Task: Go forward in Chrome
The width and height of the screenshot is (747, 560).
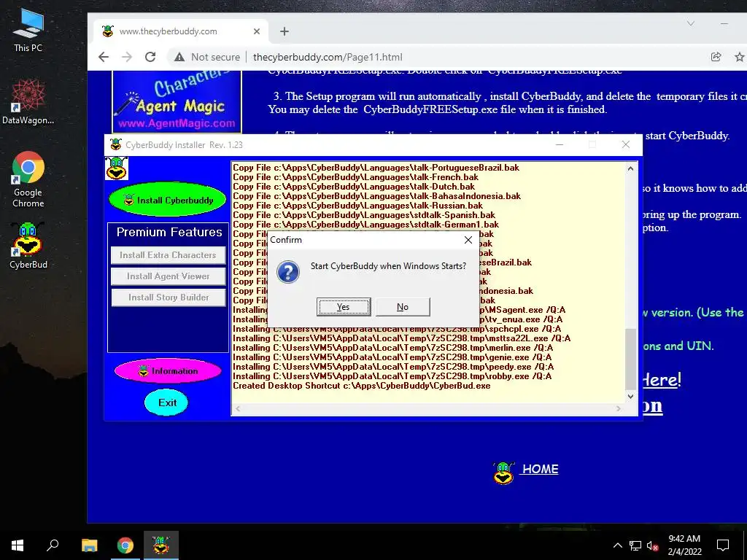Action: (x=127, y=57)
